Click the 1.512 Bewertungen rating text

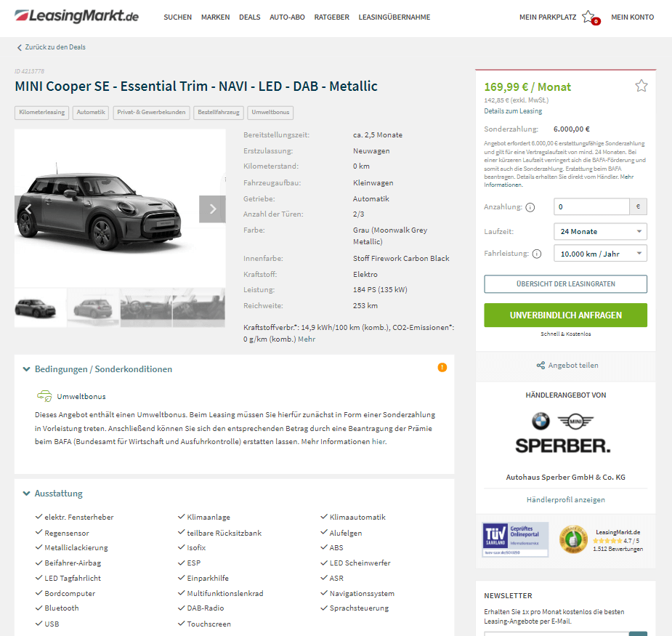tap(618, 549)
